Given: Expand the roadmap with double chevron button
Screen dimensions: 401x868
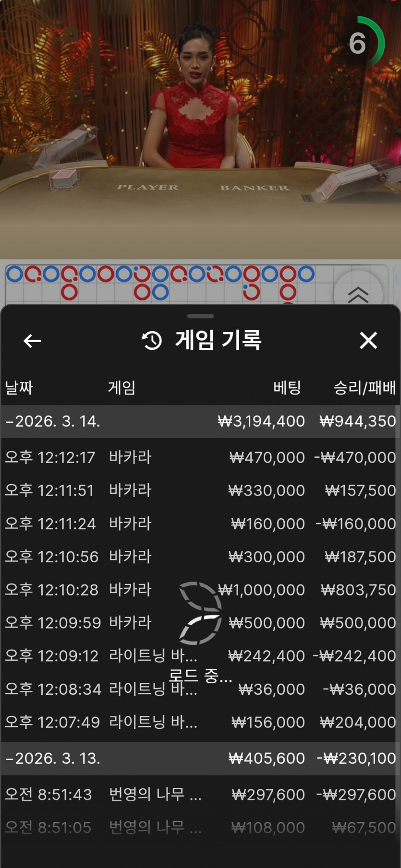Looking at the screenshot, I should [x=358, y=294].
